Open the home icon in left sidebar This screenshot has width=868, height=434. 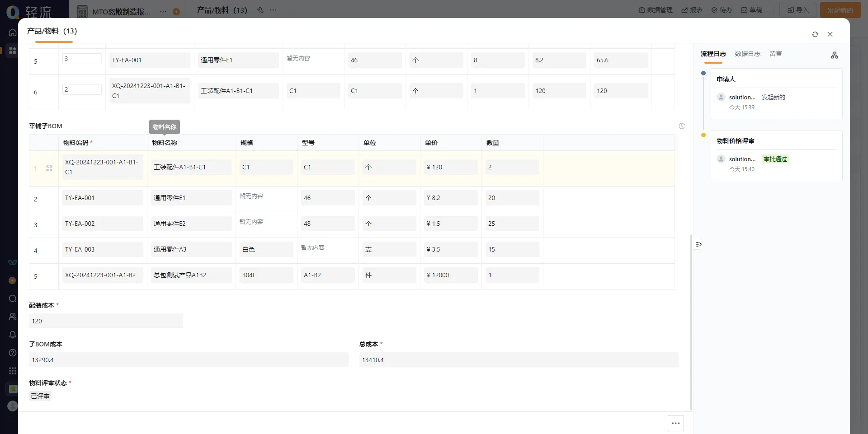13,33
